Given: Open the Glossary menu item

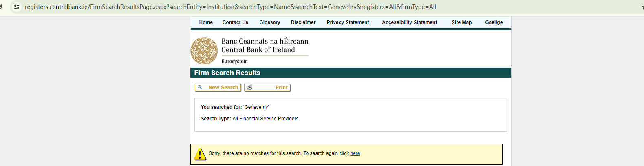Looking at the screenshot, I should pyautogui.click(x=269, y=22).
